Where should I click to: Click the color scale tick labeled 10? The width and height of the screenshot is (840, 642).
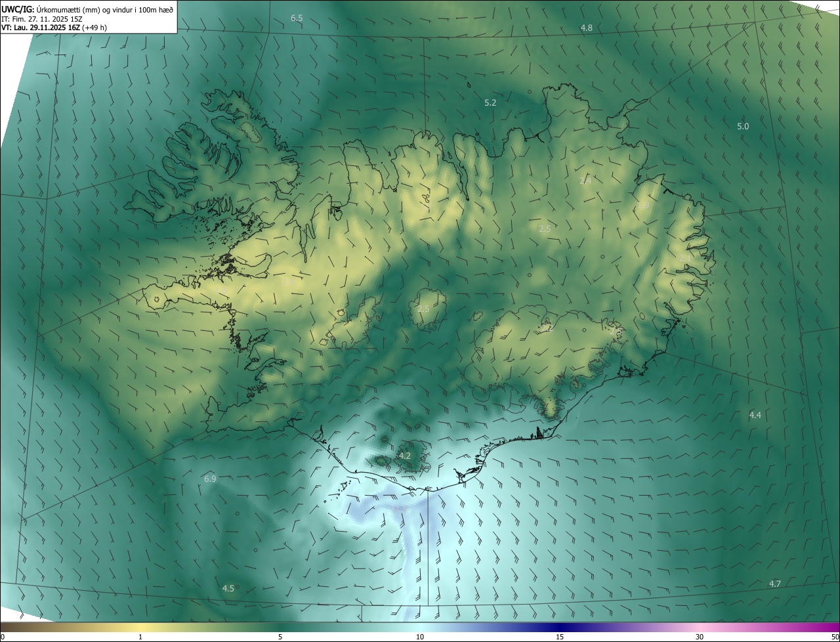click(x=420, y=637)
